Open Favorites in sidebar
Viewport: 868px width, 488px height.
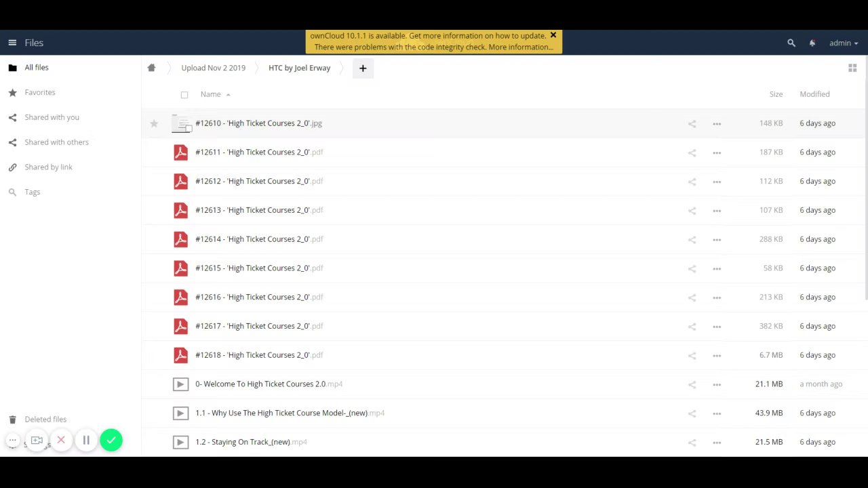point(40,92)
